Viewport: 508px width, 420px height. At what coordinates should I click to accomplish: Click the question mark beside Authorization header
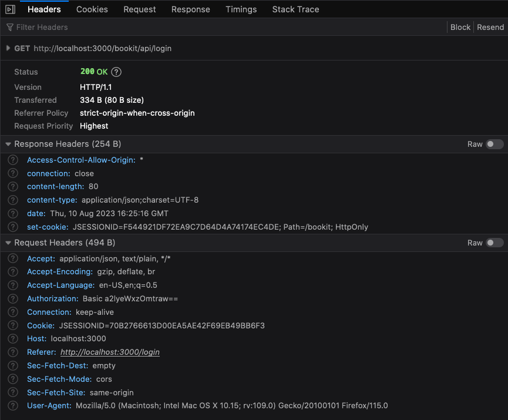pyautogui.click(x=12, y=298)
